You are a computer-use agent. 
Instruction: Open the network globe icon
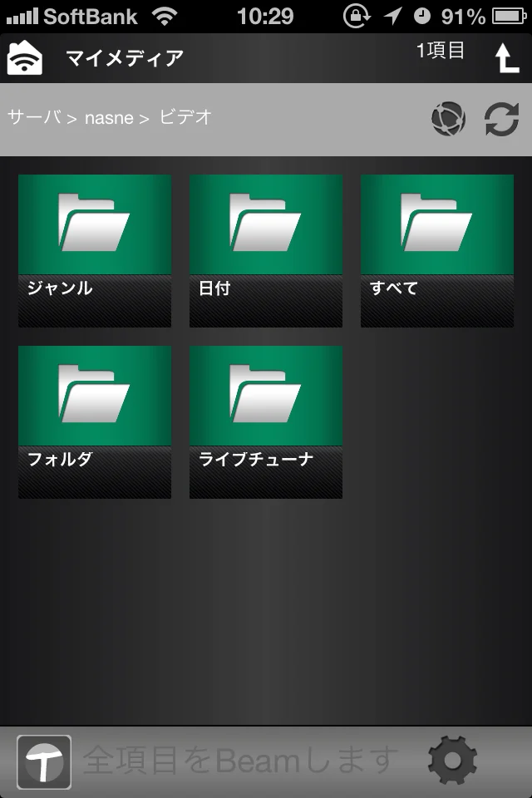tap(448, 119)
